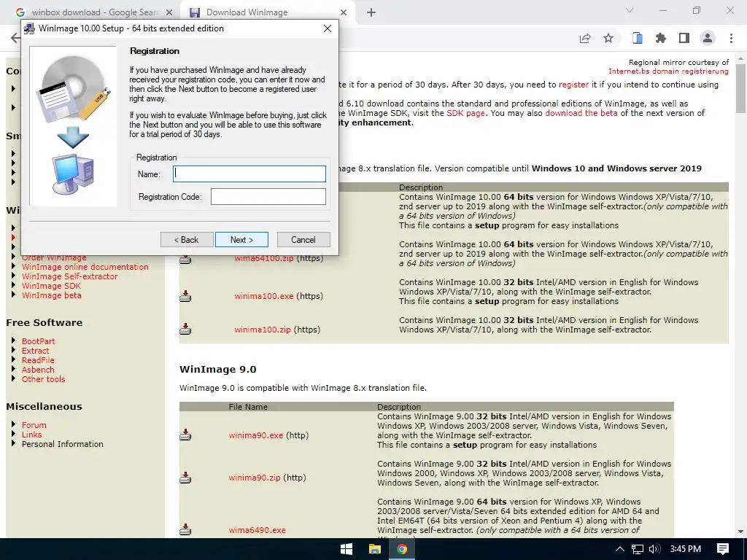
Task: Click the download icon for winima90.exe
Action: coord(185,435)
